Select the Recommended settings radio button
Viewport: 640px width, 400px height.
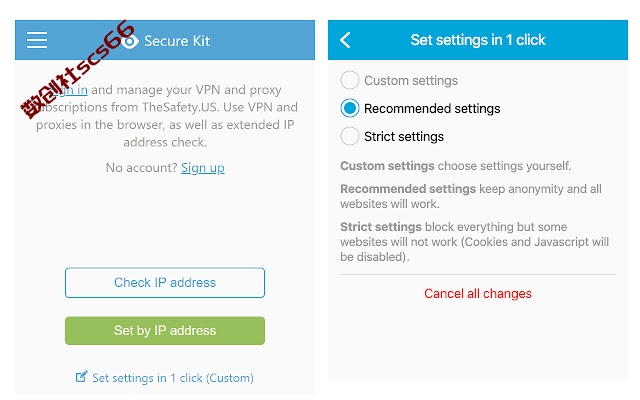[x=350, y=108]
